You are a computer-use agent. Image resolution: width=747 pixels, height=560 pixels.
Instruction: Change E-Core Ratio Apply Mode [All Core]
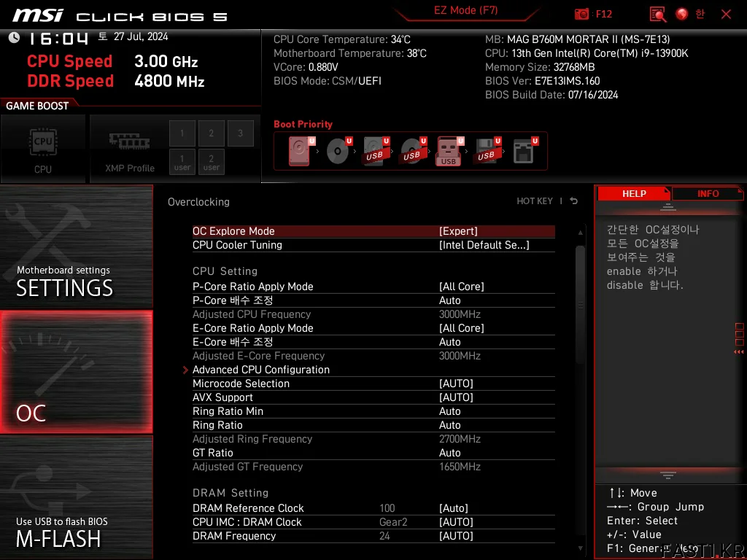[x=461, y=328]
